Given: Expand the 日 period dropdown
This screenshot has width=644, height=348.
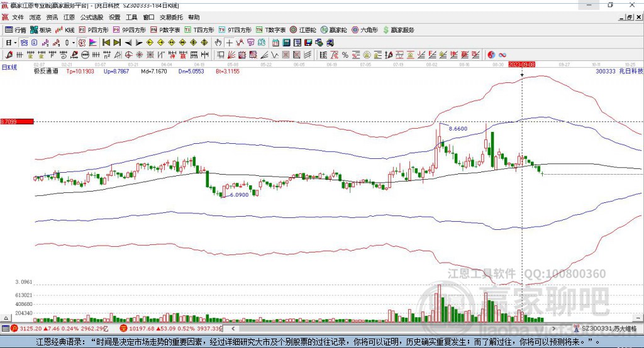Looking at the screenshot, I should click(x=15, y=43).
